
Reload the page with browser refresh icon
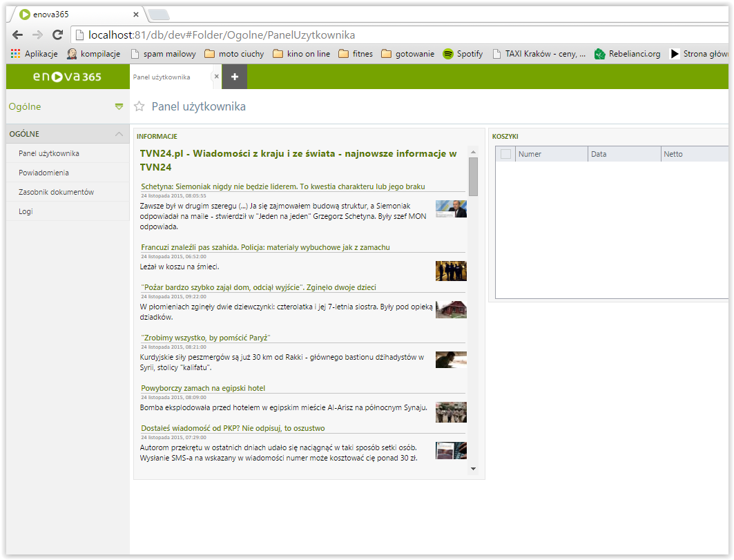pos(57,35)
